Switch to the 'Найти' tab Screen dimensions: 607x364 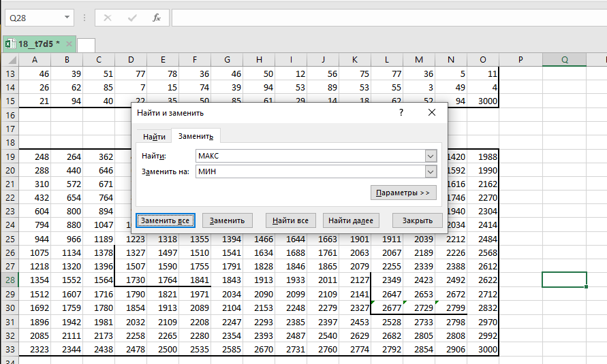[154, 137]
